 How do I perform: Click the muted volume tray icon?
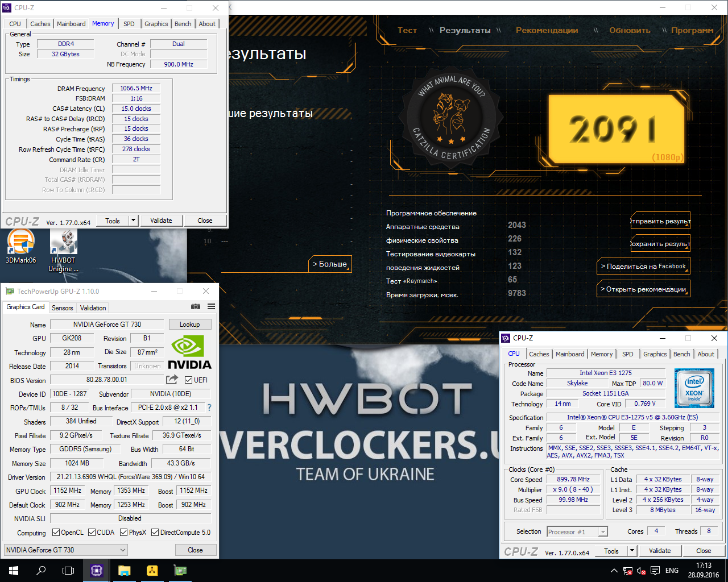[641, 571]
